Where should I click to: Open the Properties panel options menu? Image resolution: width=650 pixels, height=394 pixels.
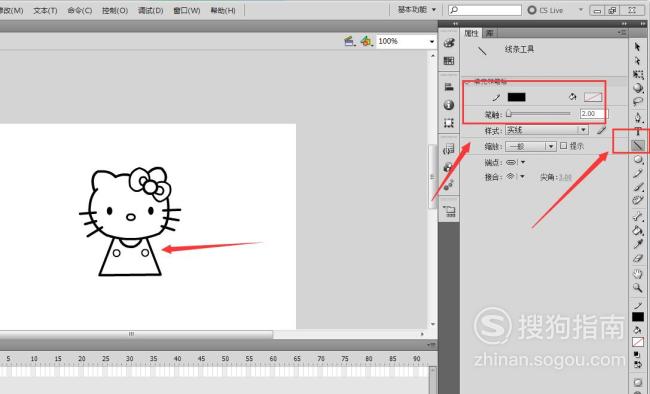[x=622, y=32]
